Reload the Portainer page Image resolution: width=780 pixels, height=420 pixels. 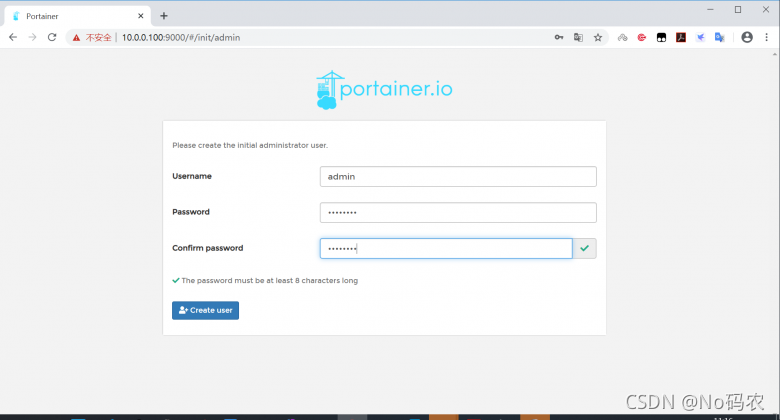[52, 37]
